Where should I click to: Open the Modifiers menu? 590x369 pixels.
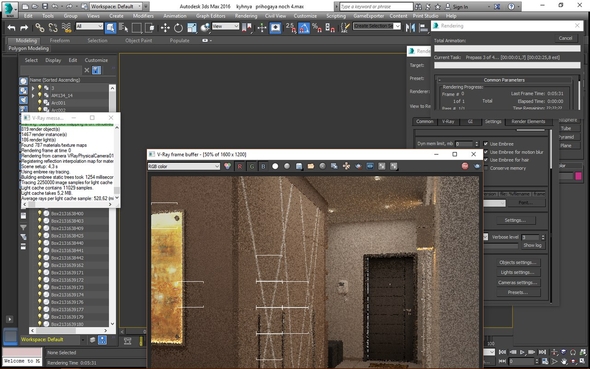click(143, 16)
